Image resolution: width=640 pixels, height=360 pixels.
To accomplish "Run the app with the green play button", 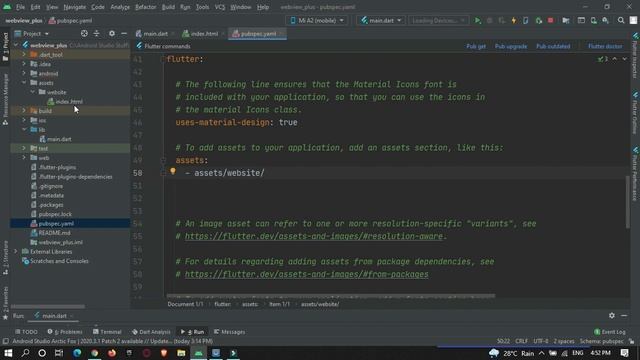I will click(x=477, y=20).
